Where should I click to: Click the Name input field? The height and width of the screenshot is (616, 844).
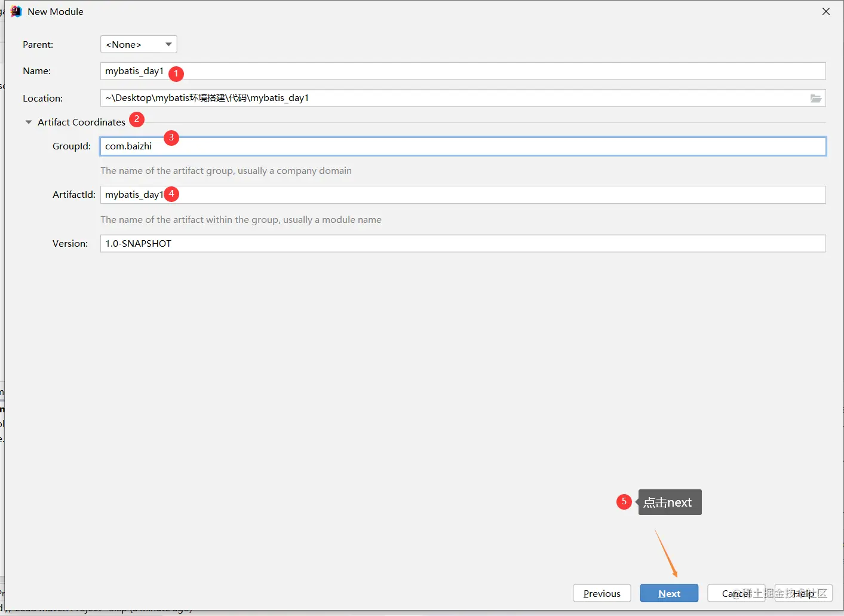(463, 71)
